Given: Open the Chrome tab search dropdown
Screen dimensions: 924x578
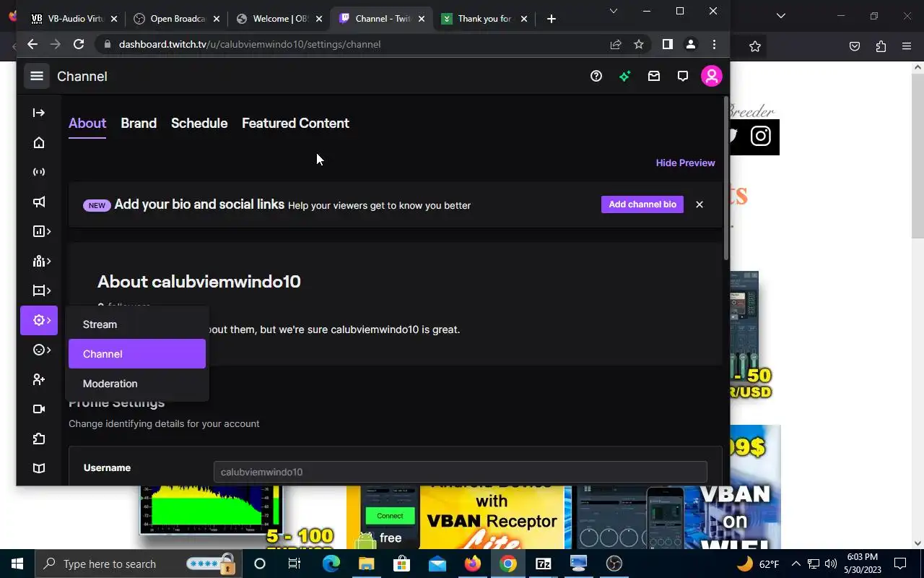Looking at the screenshot, I should tap(614, 11).
